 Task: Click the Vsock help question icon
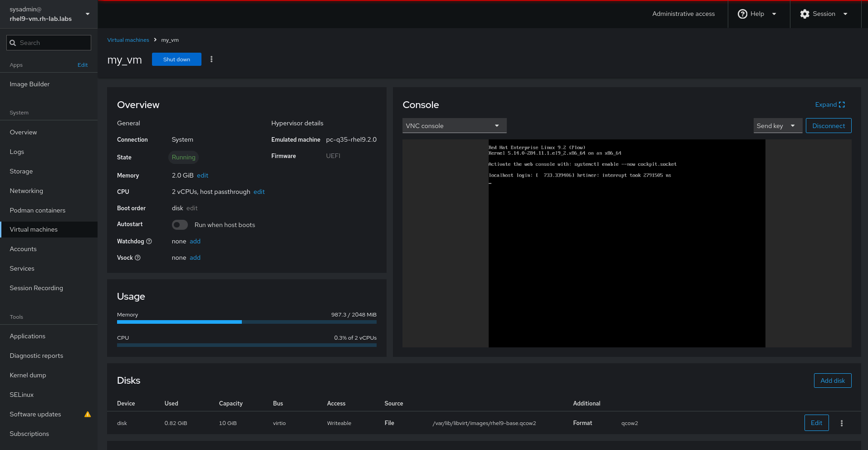point(138,258)
